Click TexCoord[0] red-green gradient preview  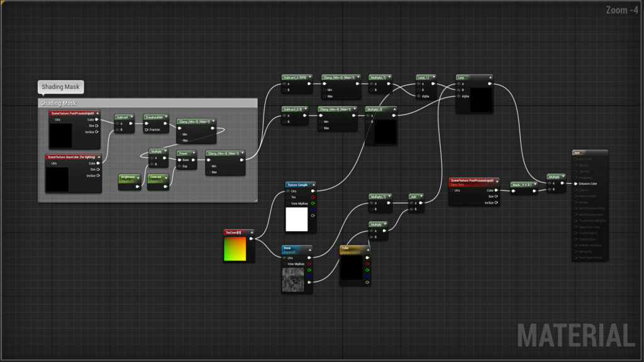coord(235,249)
